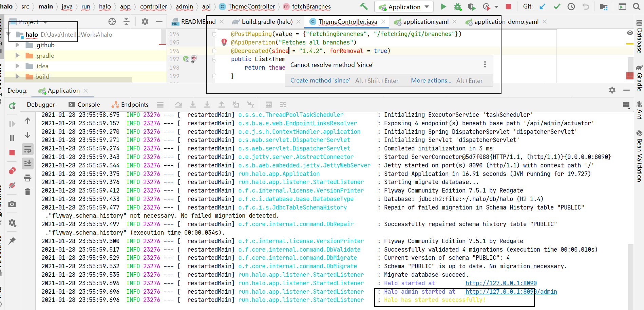Click the Git update project arrow
This screenshot has width=644, height=310.
[x=542, y=6]
